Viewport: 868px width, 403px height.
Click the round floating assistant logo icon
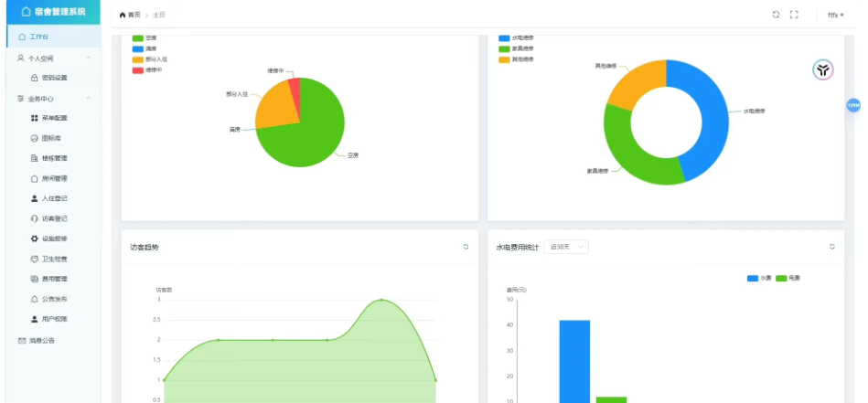(823, 69)
